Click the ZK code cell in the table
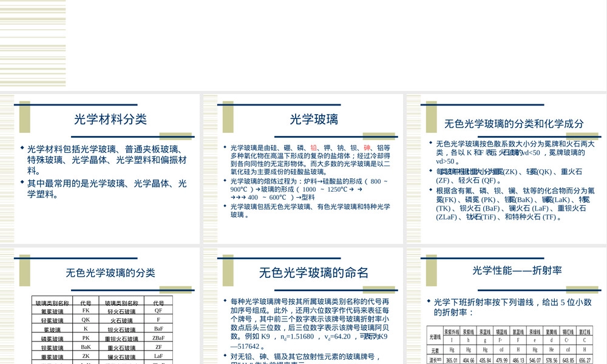Screen dimensions: 607x364 86,356
